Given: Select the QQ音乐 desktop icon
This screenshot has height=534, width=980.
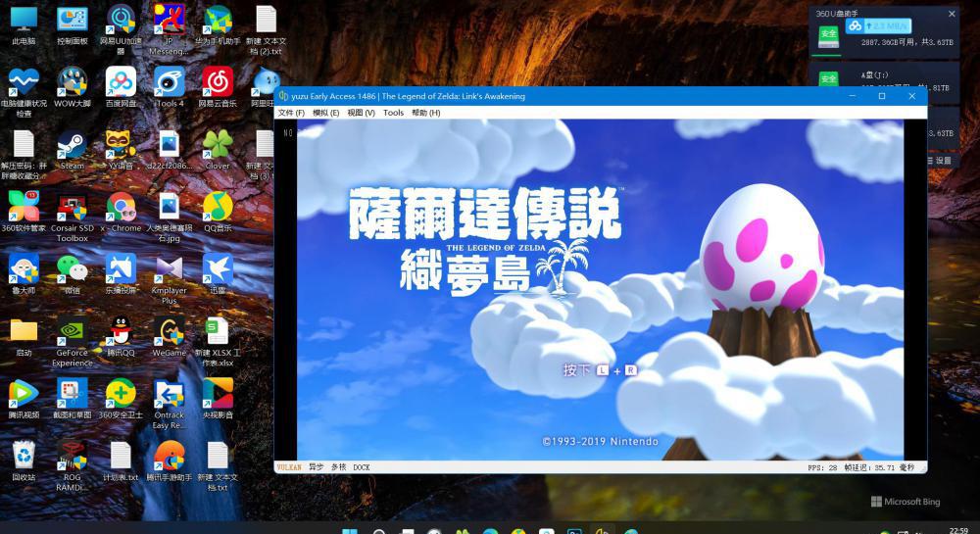Looking at the screenshot, I should (218, 213).
